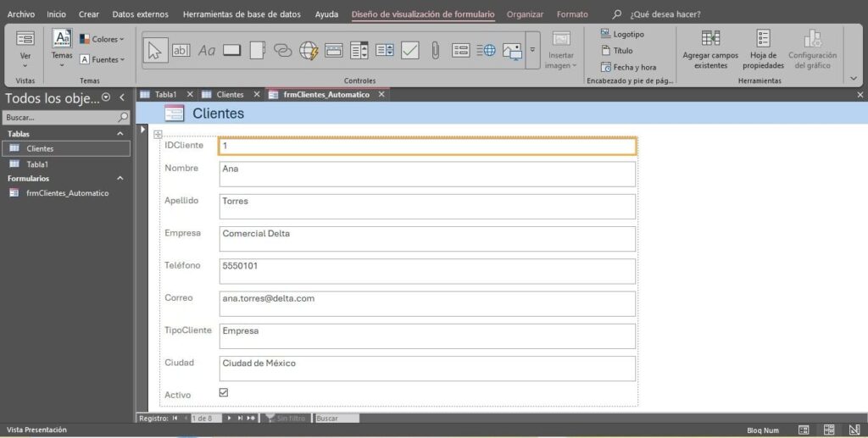Click the Logotipo button

[622, 34]
